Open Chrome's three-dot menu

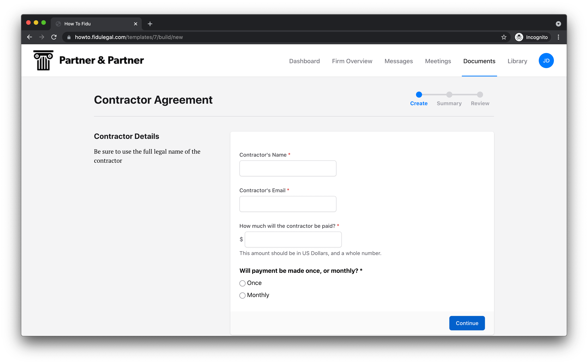[x=558, y=37]
